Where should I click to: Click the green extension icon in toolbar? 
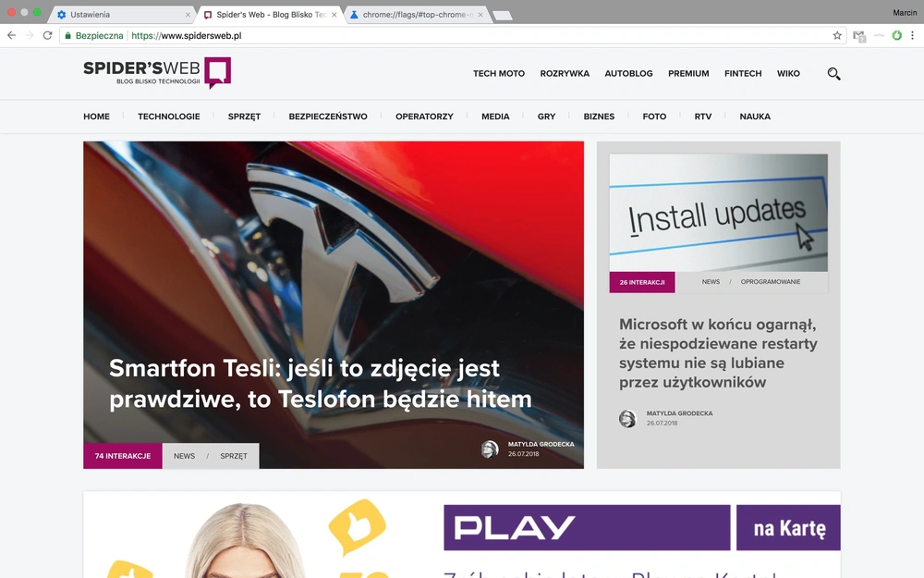coord(896,35)
